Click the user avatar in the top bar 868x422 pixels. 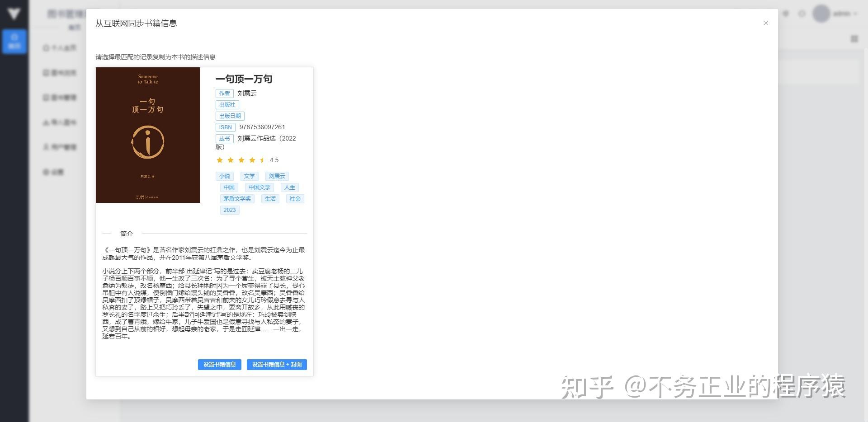[821, 14]
